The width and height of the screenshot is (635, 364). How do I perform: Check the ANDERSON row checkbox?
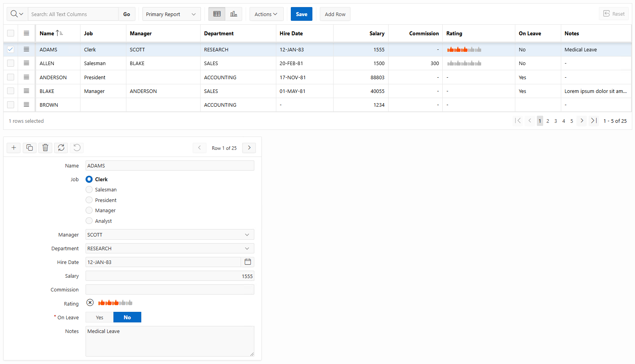tap(11, 77)
